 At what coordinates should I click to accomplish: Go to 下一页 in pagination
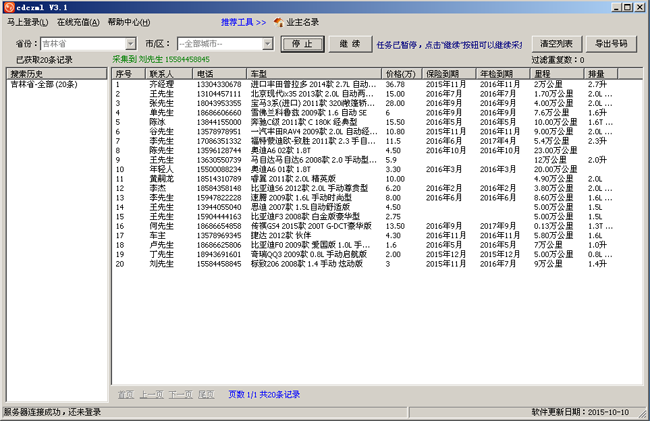pos(178,395)
